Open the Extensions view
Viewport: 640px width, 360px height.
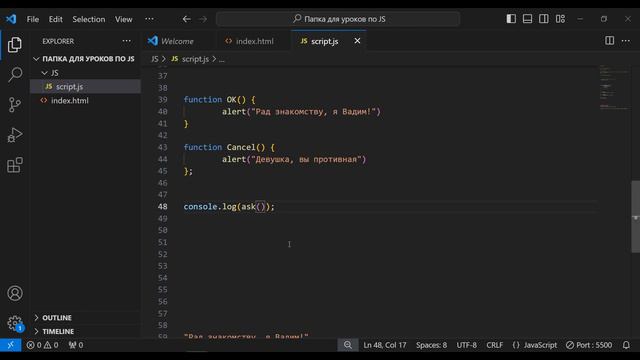click(15, 165)
